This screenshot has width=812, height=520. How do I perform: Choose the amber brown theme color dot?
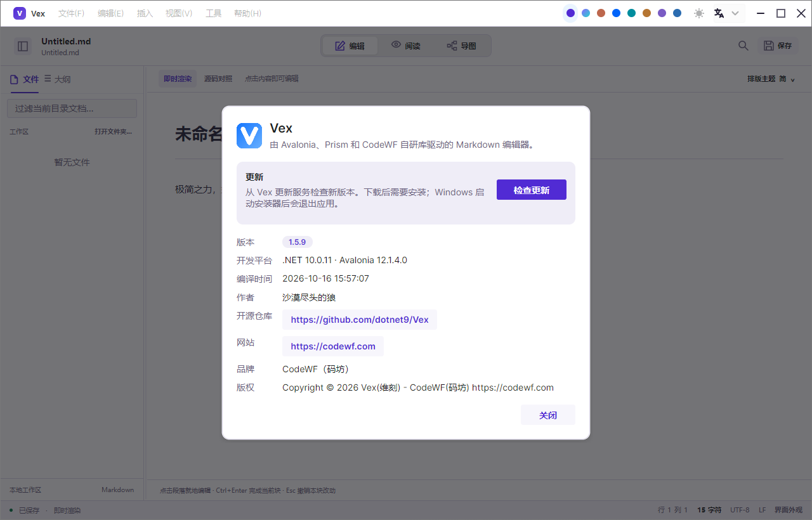(646, 13)
